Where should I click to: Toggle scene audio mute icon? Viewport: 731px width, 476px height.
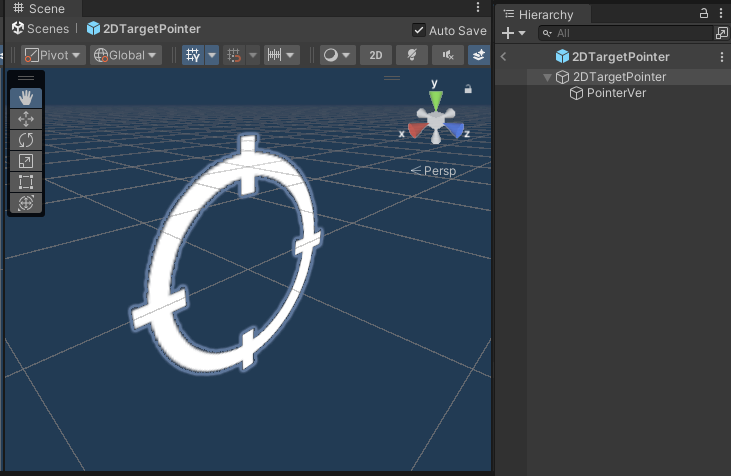pos(445,56)
